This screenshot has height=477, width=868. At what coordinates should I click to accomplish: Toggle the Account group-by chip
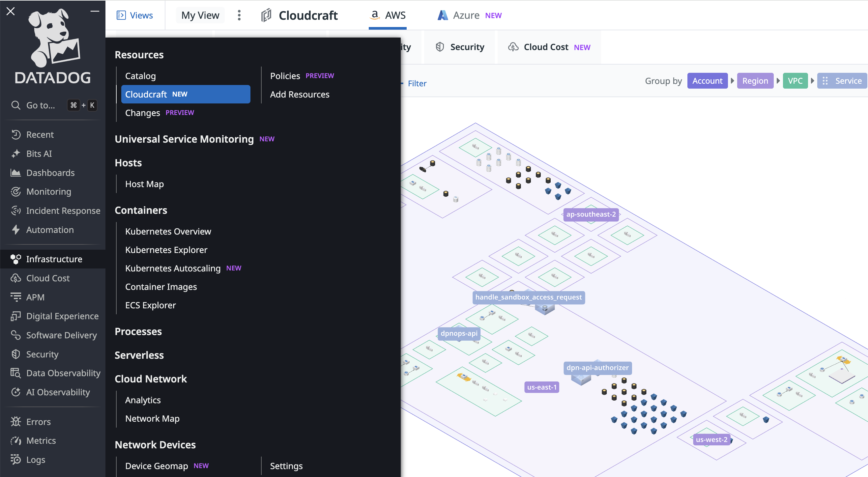click(707, 81)
